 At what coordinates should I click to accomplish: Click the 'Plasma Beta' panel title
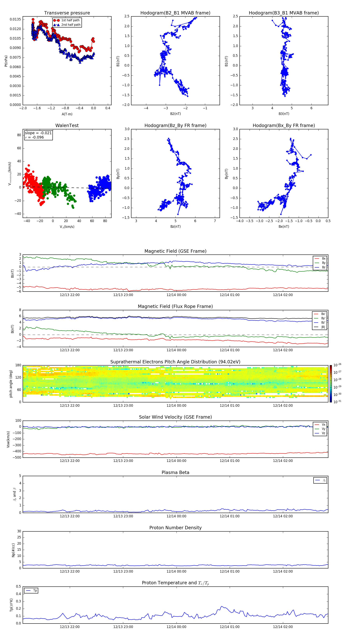(x=175, y=472)
